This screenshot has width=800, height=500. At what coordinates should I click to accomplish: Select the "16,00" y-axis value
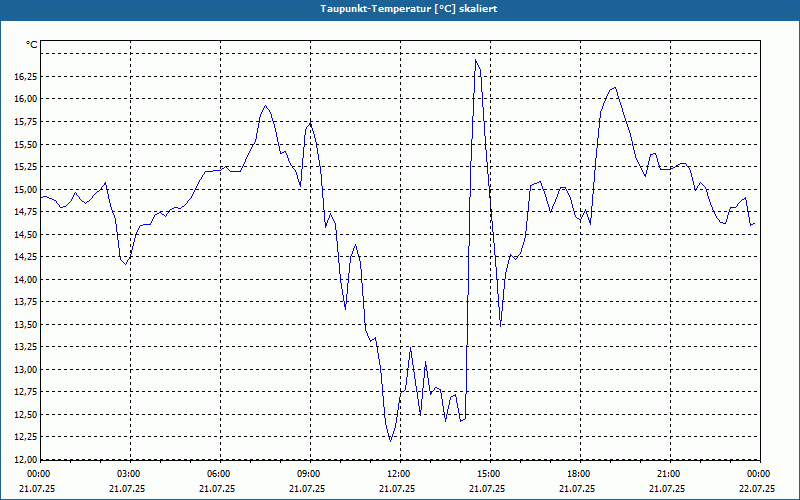pyautogui.click(x=25, y=99)
